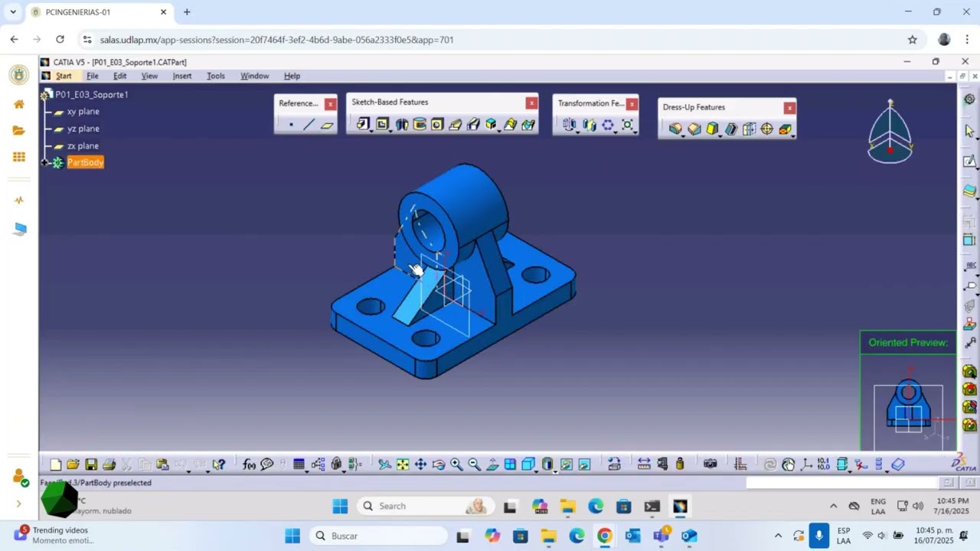Click the Zoom Out magnifier icon

coord(474,465)
